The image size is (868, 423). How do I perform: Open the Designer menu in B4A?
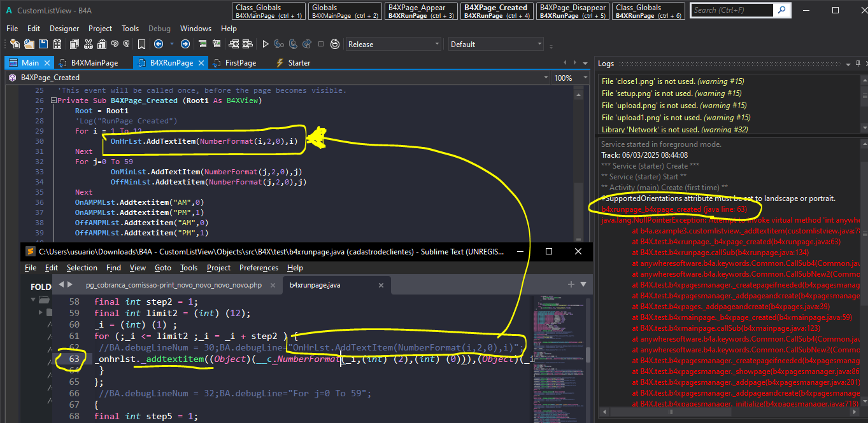pos(64,29)
